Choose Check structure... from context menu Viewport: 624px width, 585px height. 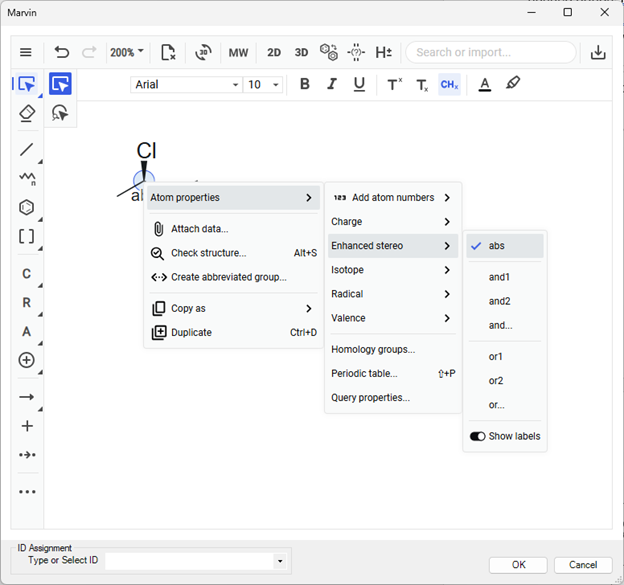click(208, 253)
